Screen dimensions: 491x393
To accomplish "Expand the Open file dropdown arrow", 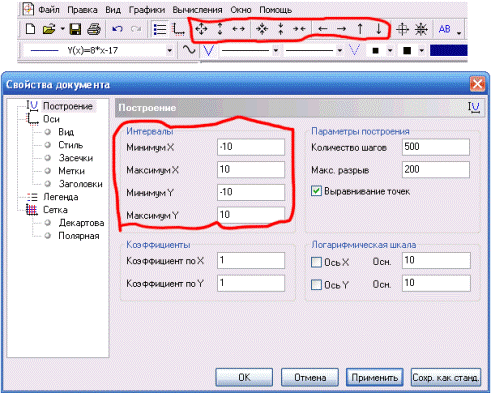I will click(62, 29).
